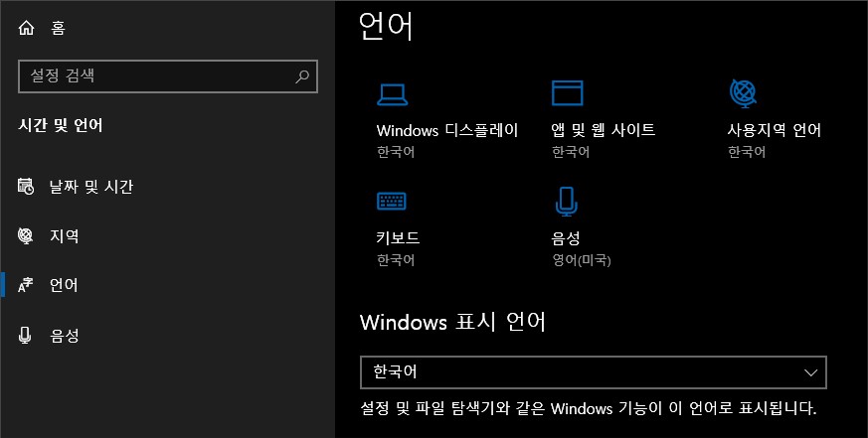Click the 언어 language icon in sidebar
This screenshot has height=438, width=868.
[x=26, y=285]
